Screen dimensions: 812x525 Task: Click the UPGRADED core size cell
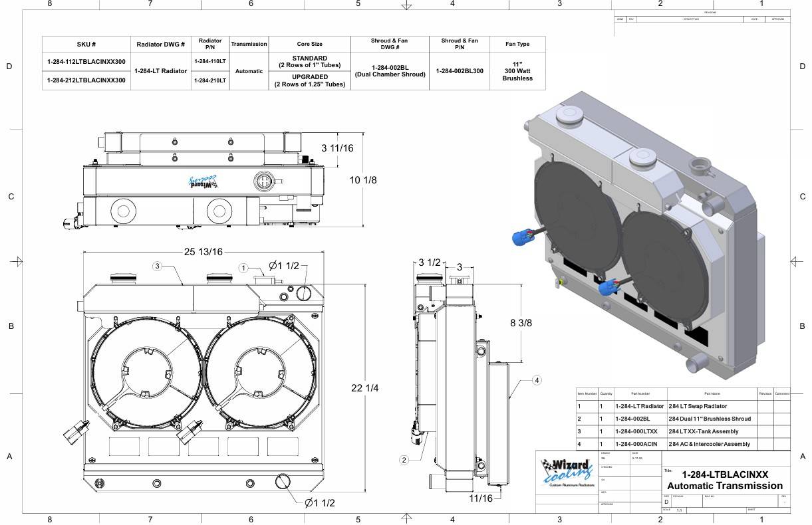tap(310, 80)
